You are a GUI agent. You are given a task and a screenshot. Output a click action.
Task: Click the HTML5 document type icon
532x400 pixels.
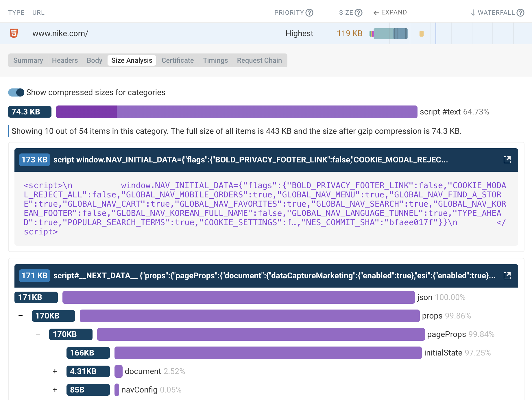[14, 33]
